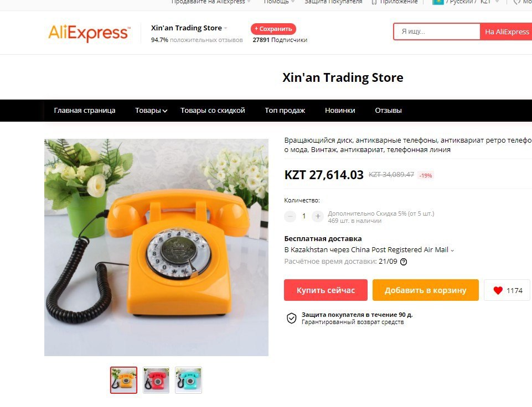Open the Товары со скидкой menu item

pyautogui.click(x=213, y=111)
